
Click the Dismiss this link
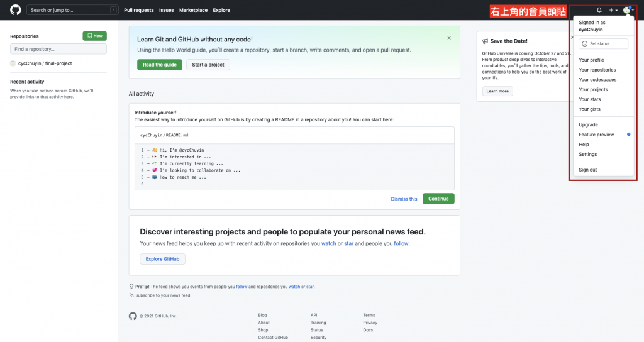tap(404, 199)
